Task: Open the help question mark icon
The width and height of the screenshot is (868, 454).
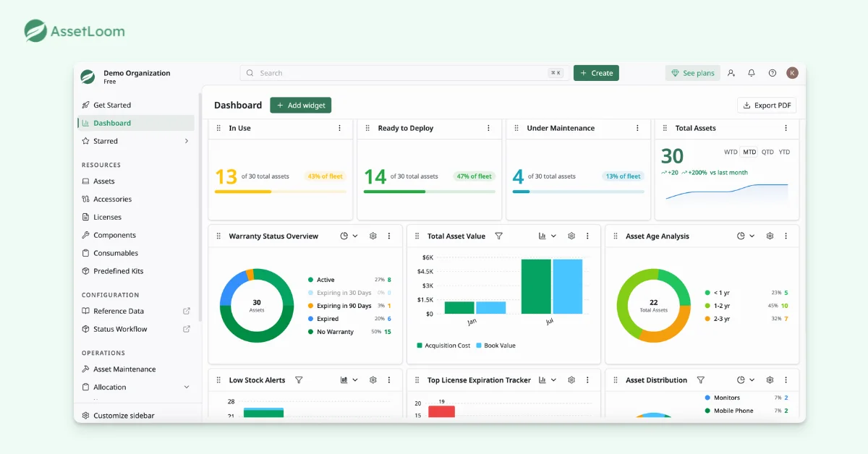Action: [773, 73]
